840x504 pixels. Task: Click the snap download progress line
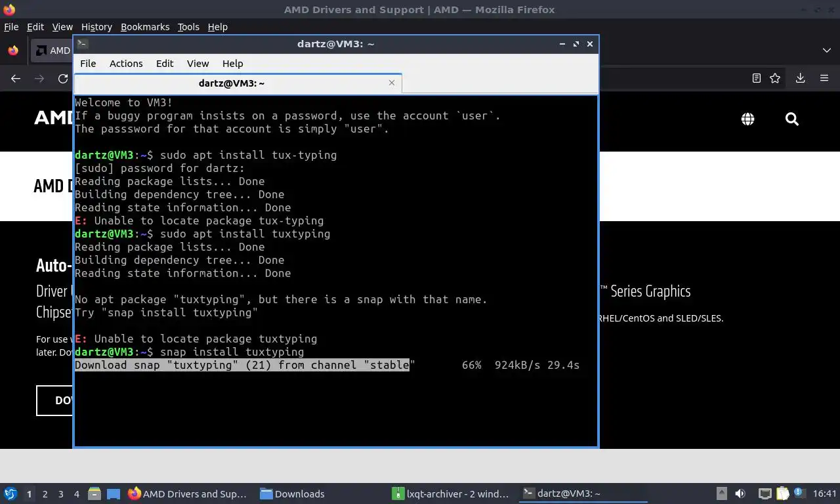327,365
